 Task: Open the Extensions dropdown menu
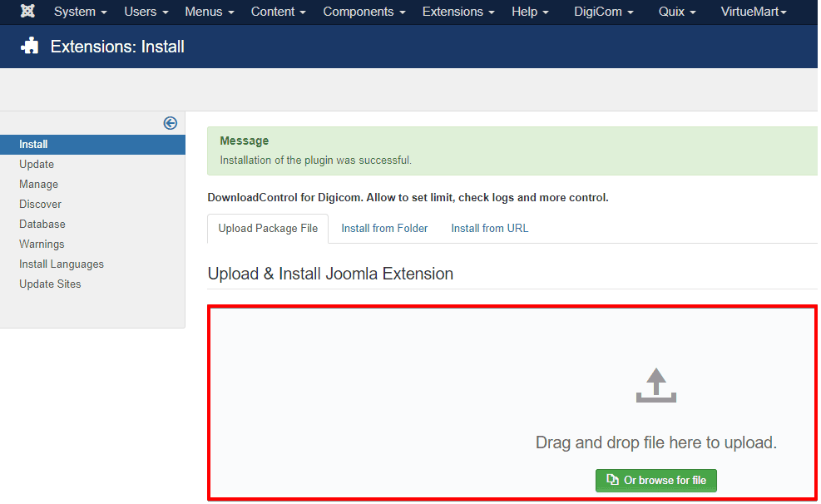[x=458, y=12]
